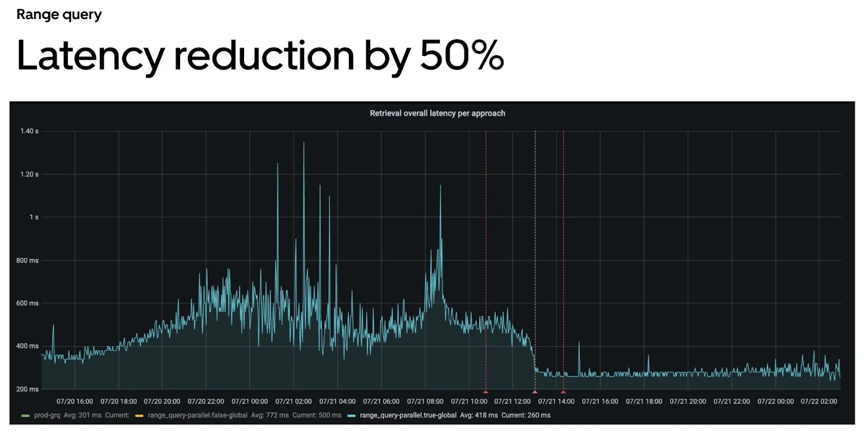Click the yellow false-global series color swatch

coord(139,416)
